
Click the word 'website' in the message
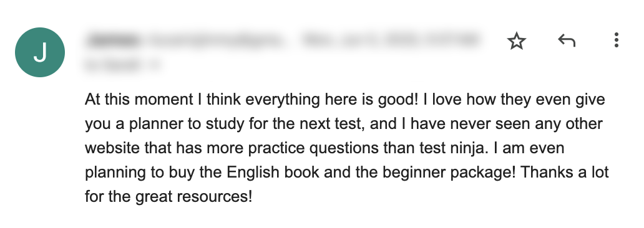click(x=112, y=148)
